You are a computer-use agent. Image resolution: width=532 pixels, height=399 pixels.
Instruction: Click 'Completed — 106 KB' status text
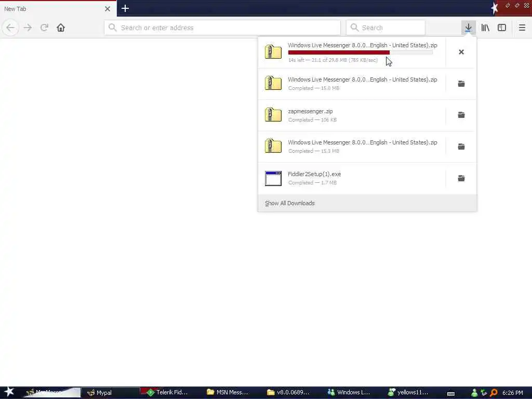point(312,120)
